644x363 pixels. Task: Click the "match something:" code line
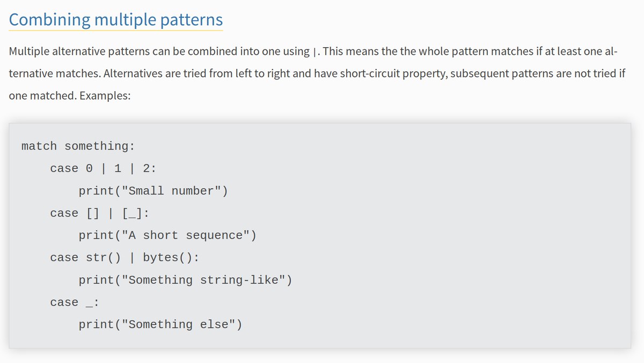pyautogui.click(x=78, y=146)
